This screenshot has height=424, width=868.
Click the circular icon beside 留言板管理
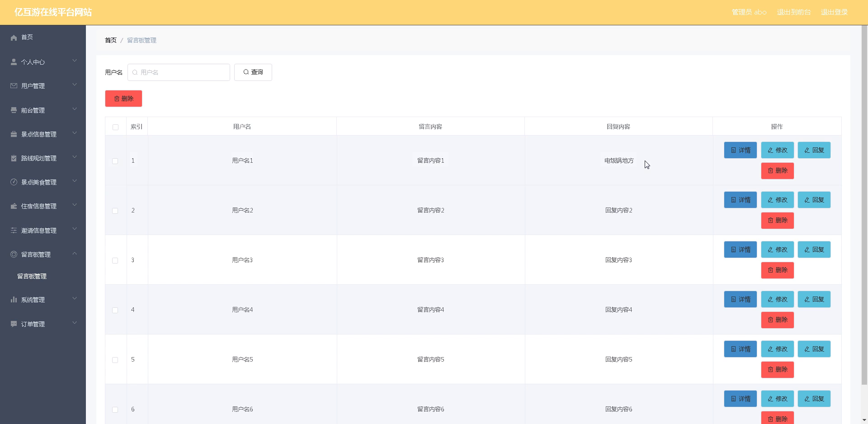14,254
